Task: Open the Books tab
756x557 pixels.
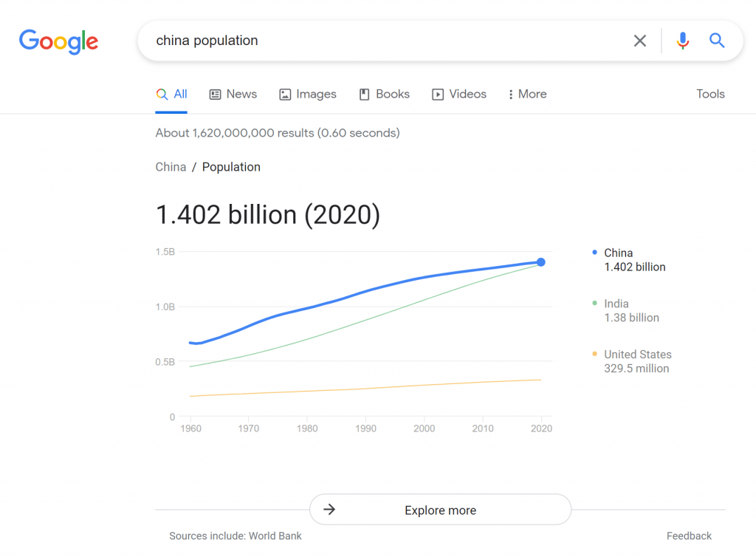Action: (384, 94)
